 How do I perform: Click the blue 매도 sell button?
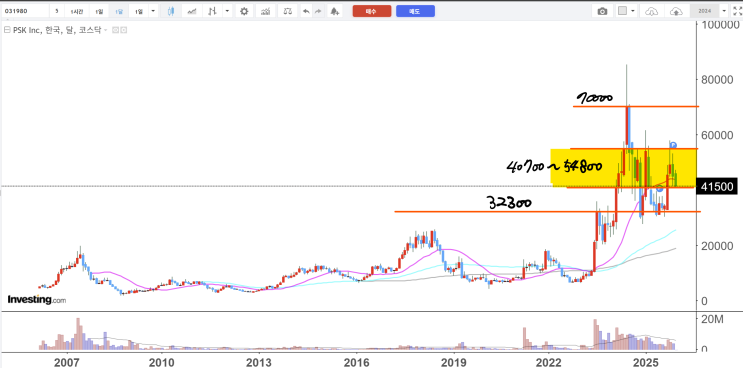pyautogui.click(x=415, y=11)
